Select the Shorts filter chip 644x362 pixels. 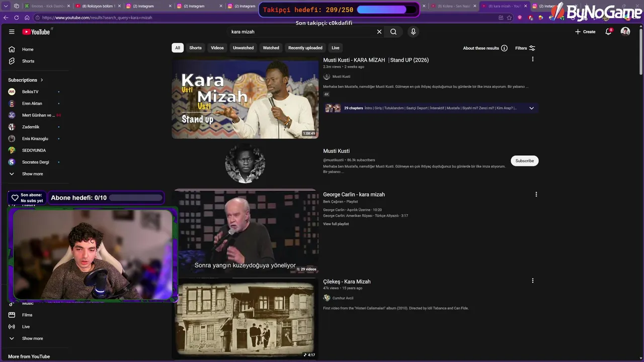[x=195, y=48]
